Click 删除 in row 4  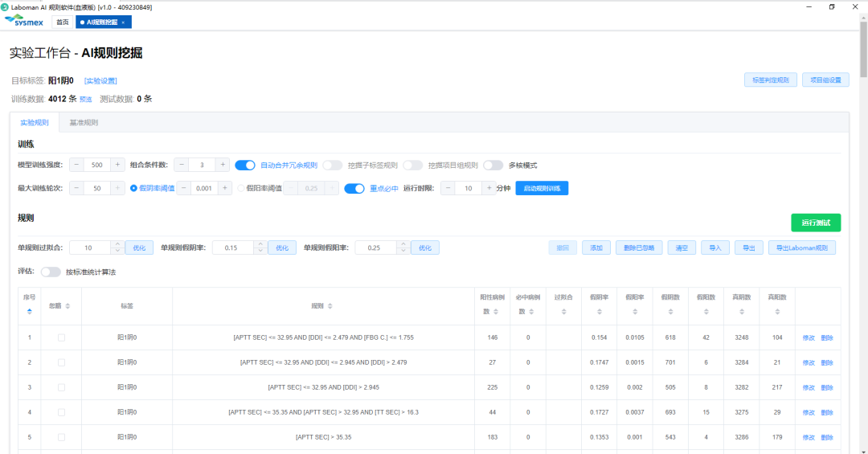point(826,412)
